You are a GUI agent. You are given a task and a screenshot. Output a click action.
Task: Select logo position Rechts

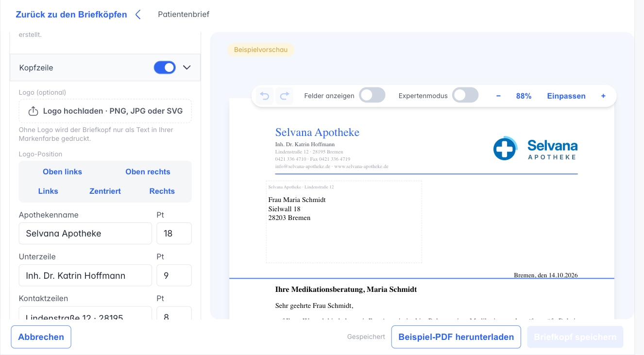162,191
